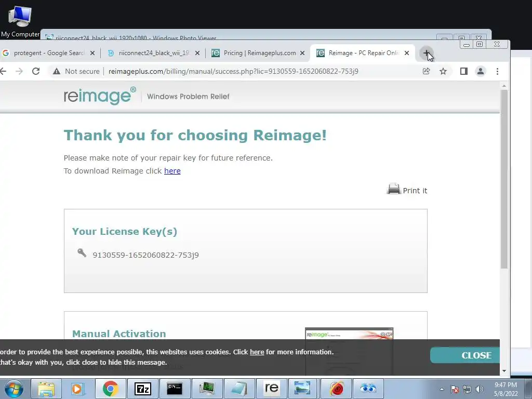The height and width of the screenshot is (399, 532).
Task: Click the vertical scrollbar thumb
Action: 504,179
